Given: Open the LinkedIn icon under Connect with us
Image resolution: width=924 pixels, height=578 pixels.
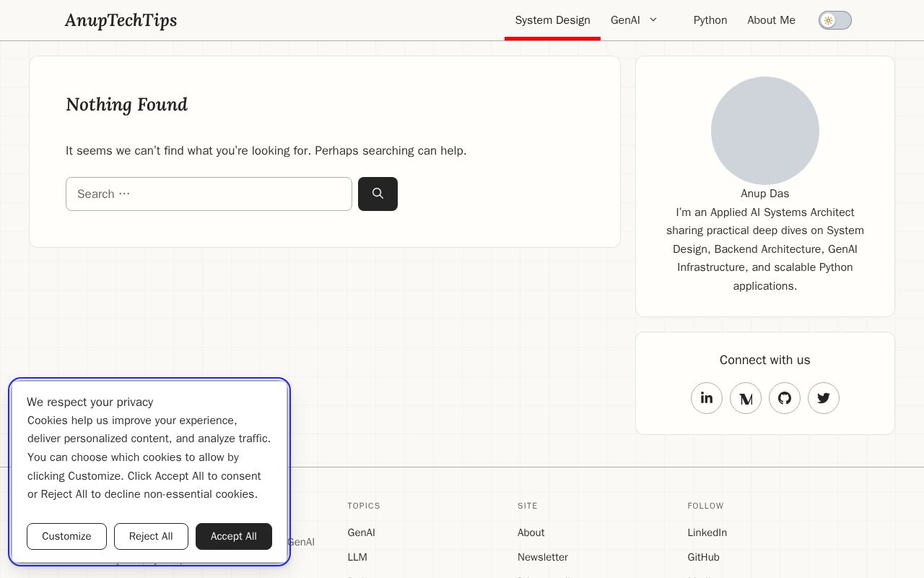Looking at the screenshot, I should coord(707,398).
